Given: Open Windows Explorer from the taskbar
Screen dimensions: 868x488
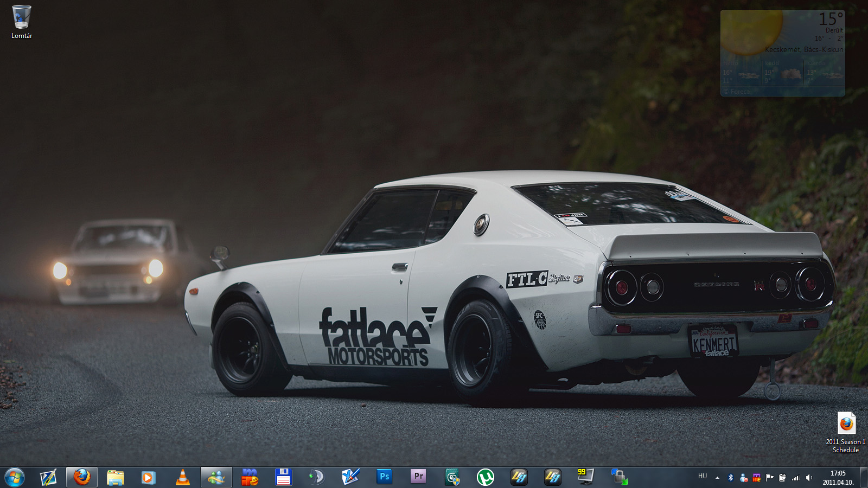Looking at the screenshot, I should (116, 477).
